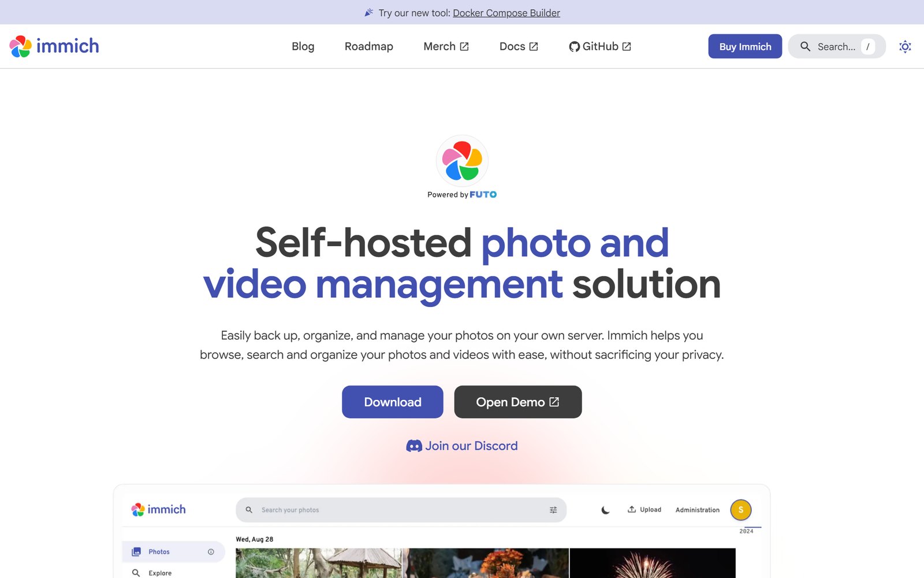Open the Docs link in navigation
924x578 pixels.
(x=519, y=46)
